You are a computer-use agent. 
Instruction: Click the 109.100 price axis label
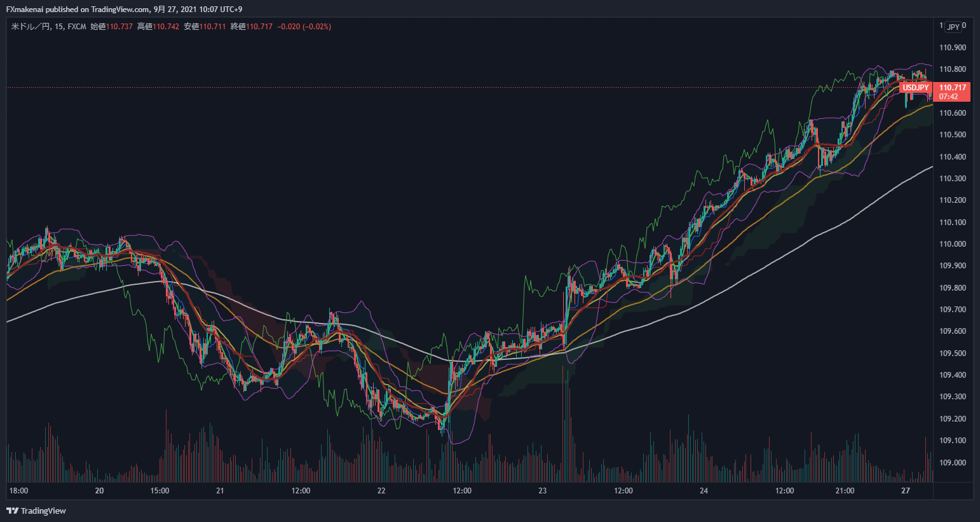point(953,441)
